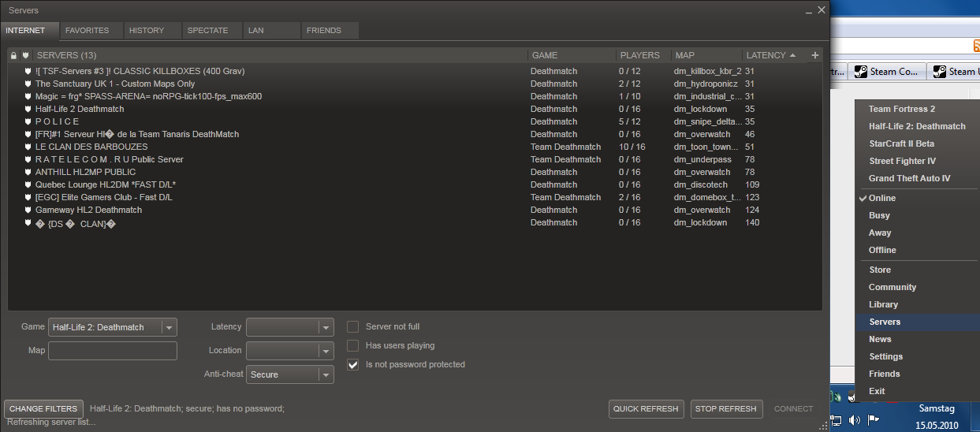This screenshot has width=980, height=432.
Task: Click the window resize grip at bottom corner
Action: point(824,426)
